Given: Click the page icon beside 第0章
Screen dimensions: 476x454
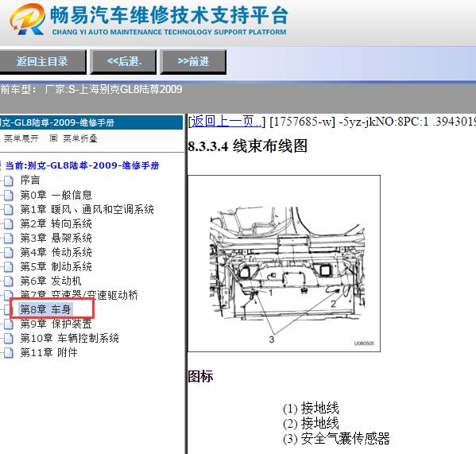Looking at the screenshot, I should pos(9,195).
